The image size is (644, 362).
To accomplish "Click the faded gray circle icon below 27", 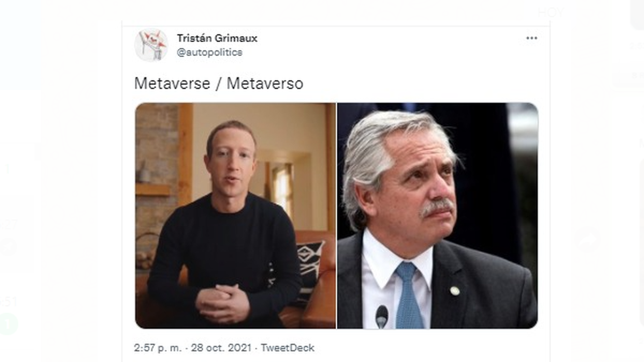I will 8,246.
